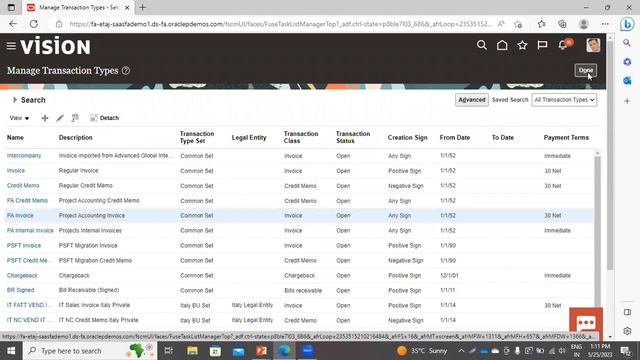Open weather 35°C Sunny taskbar widget
640x360 pixels.
click(x=422, y=351)
